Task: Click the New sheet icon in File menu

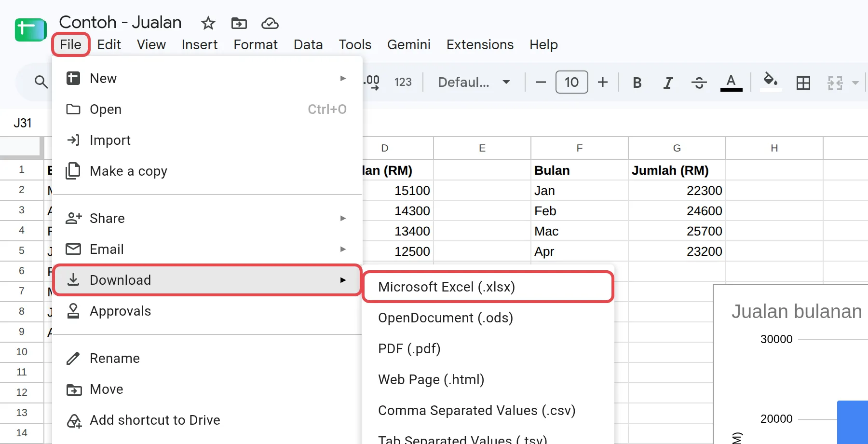Action: pos(73,78)
